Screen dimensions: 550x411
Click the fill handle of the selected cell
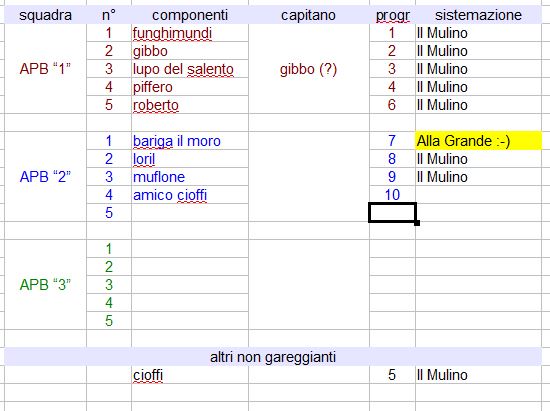[417, 223]
